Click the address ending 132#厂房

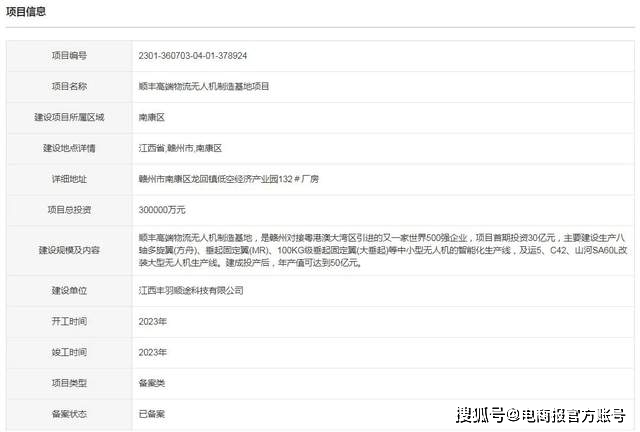(x=229, y=179)
